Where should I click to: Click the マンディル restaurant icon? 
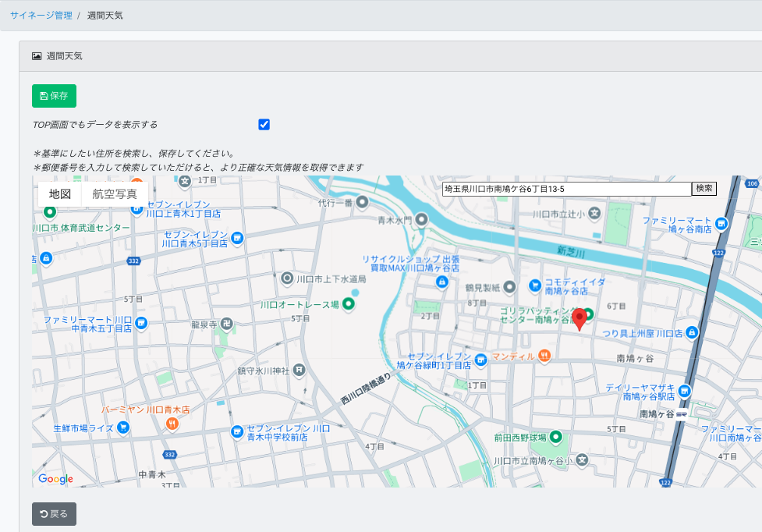(544, 356)
